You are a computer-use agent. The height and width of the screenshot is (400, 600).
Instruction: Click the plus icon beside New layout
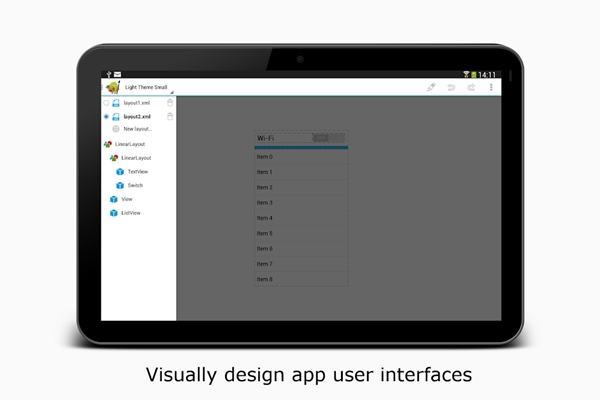click(x=116, y=129)
